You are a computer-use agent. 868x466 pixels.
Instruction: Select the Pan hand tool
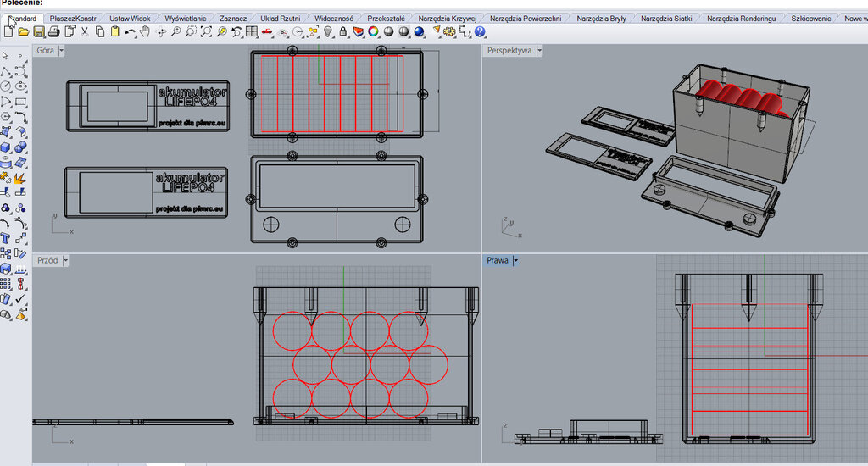click(145, 31)
